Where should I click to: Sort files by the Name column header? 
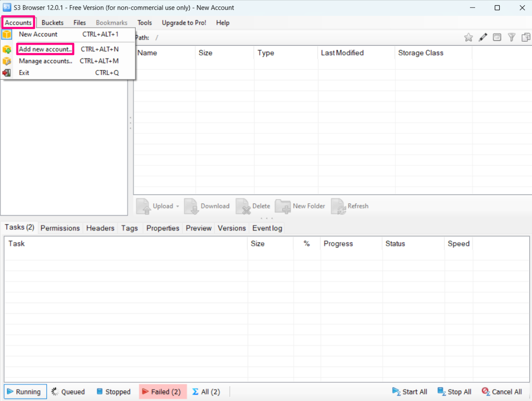(165, 53)
